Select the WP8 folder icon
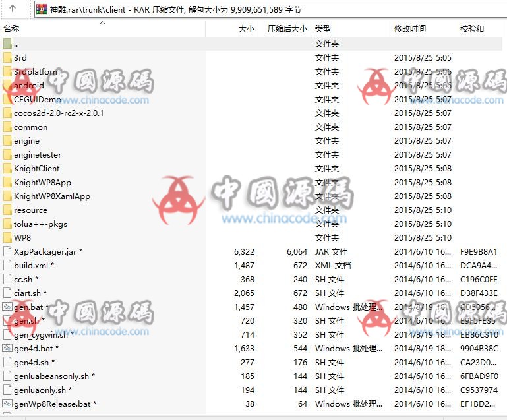 coord(7,237)
